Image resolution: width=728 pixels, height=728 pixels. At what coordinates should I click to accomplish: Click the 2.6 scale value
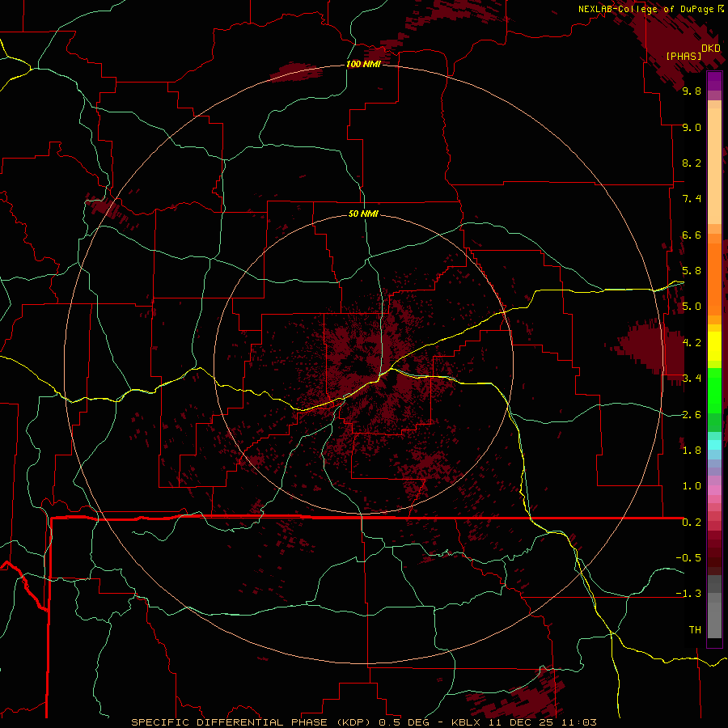pyautogui.click(x=692, y=415)
